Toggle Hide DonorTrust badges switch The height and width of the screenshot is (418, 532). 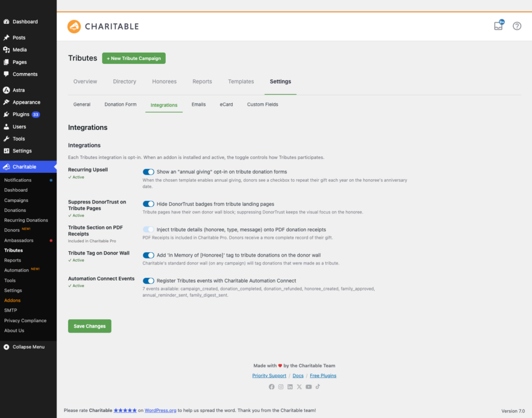149,204
